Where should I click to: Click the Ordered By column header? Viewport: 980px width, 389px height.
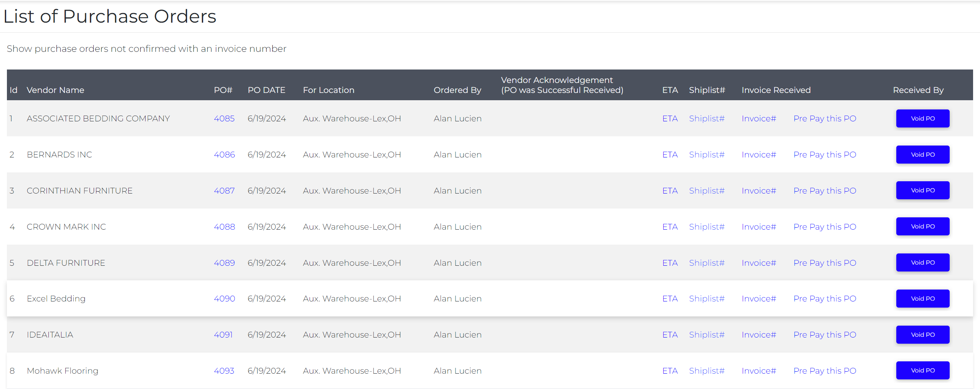(x=457, y=90)
